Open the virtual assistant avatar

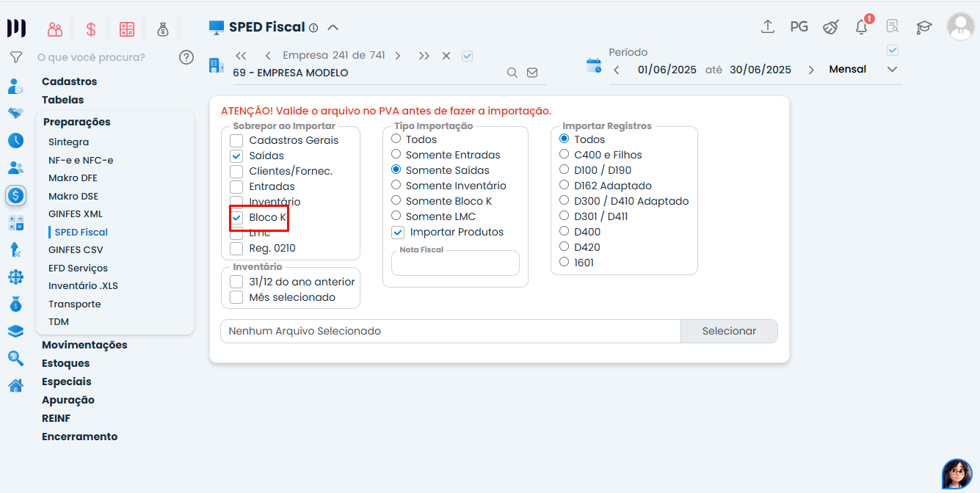pos(957,474)
